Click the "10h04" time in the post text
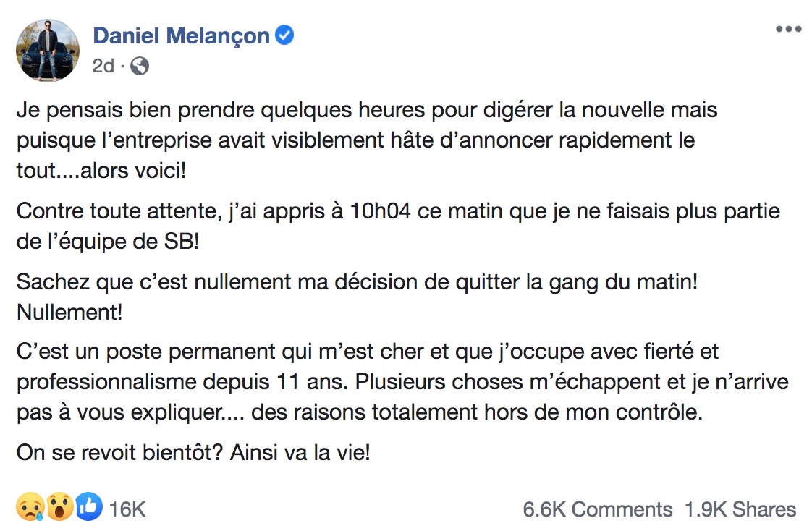 click(x=381, y=211)
